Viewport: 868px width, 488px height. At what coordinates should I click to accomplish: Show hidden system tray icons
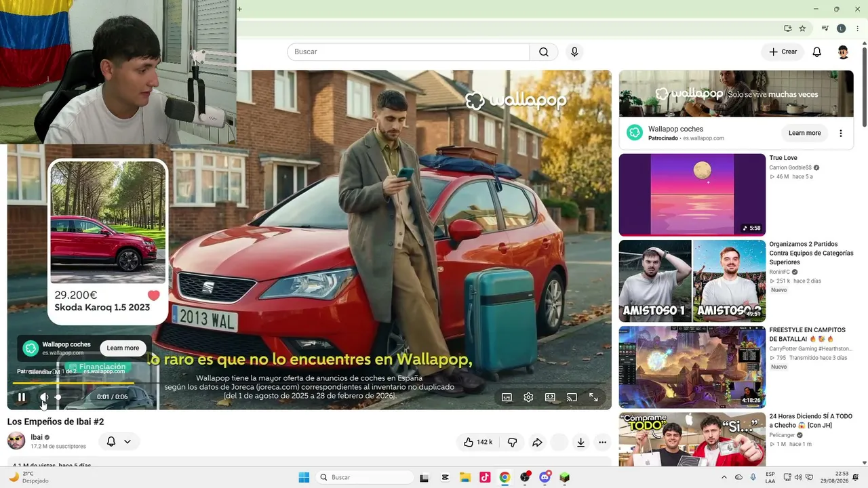tap(724, 477)
